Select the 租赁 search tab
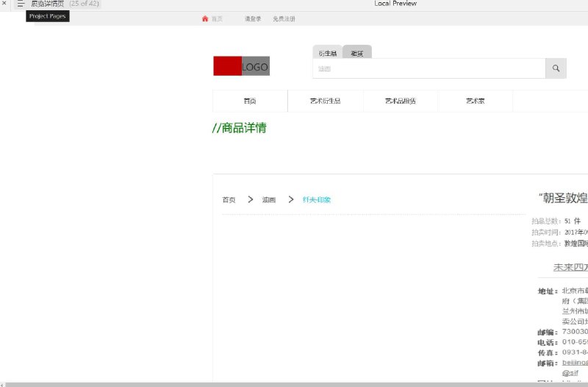 coord(357,53)
